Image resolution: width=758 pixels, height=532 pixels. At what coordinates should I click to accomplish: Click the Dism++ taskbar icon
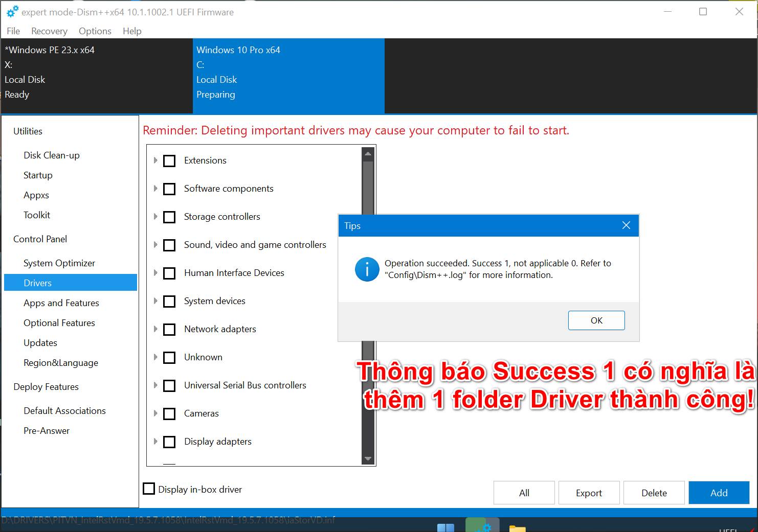point(482,526)
